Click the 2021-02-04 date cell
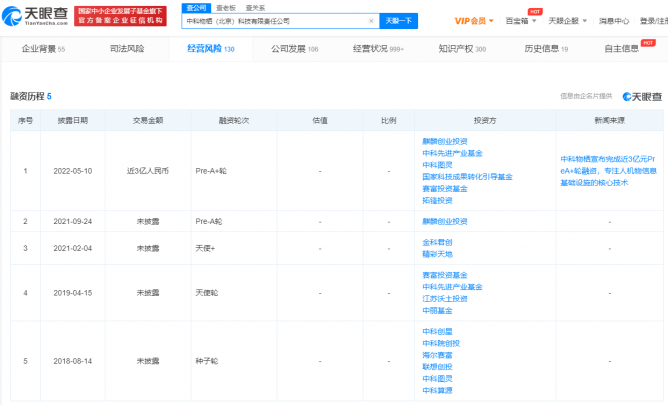 [x=73, y=248]
